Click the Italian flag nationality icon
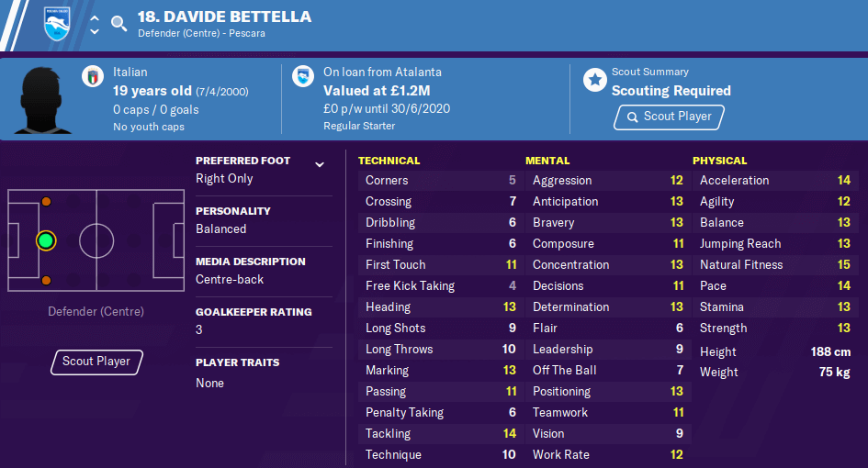This screenshot has height=468, width=868. [93, 76]
